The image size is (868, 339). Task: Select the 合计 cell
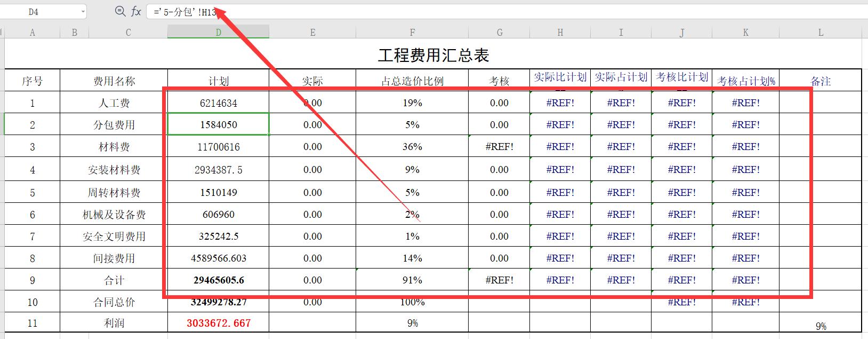(x=114, y=280)
